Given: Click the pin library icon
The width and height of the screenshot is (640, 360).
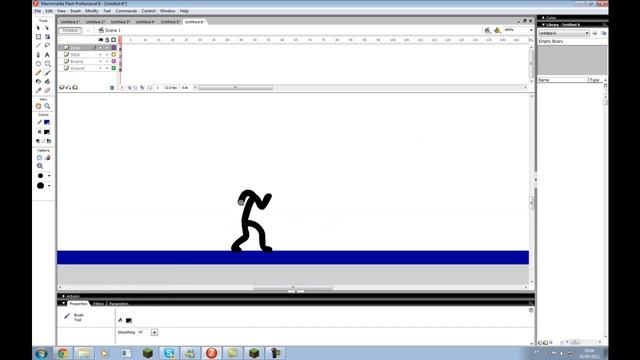Looking at the screenshot, I should coord(595,33).
